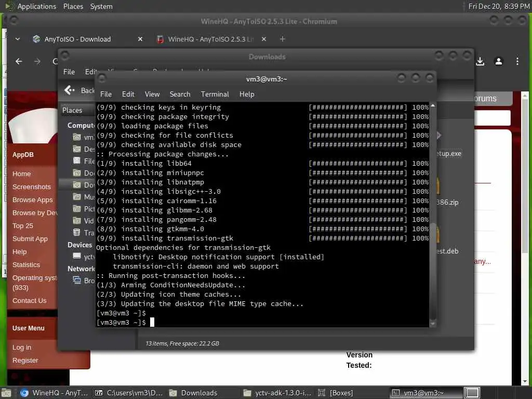Click the show desktop icon in bottom panel
532x399 pixels.
pos(6,393)
